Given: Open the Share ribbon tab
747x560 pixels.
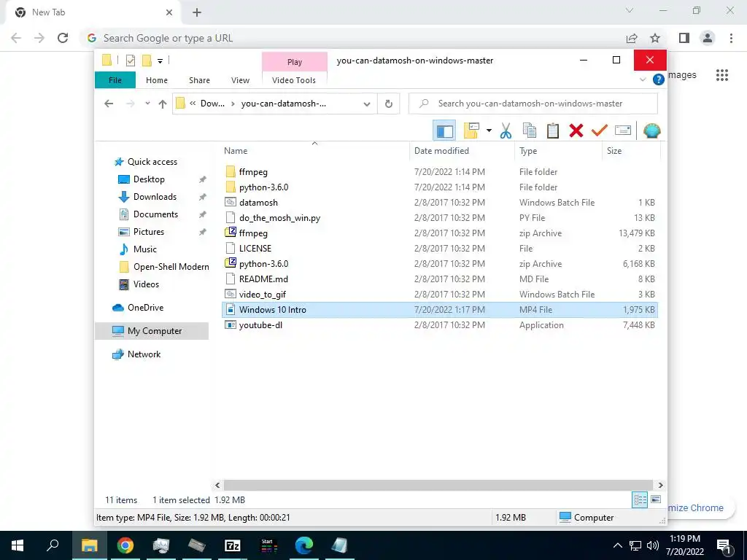Looking at the screenshot, I should pyautogui.click(x=199, y=80).
